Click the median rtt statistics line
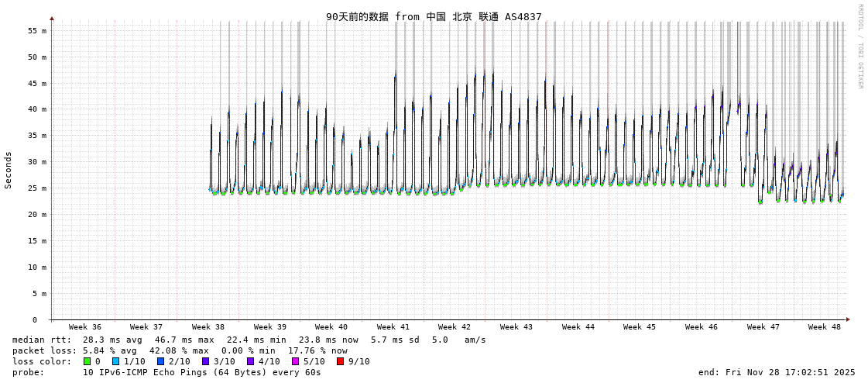868x383 pixels. [249, 340]
